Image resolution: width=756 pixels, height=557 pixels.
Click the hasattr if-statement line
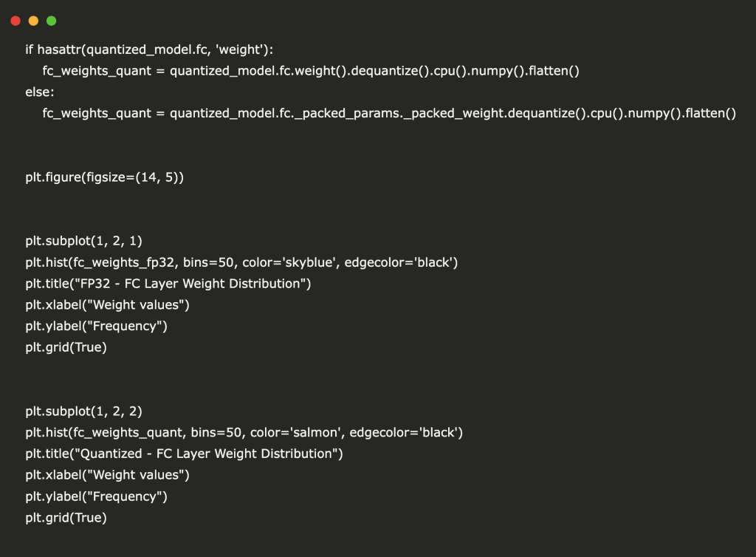point(149,49)
